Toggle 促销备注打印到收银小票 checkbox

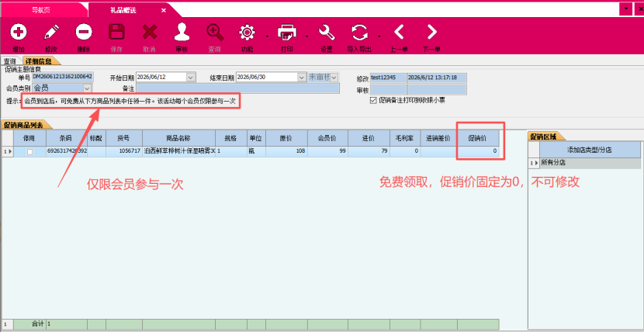coord(373,100)
